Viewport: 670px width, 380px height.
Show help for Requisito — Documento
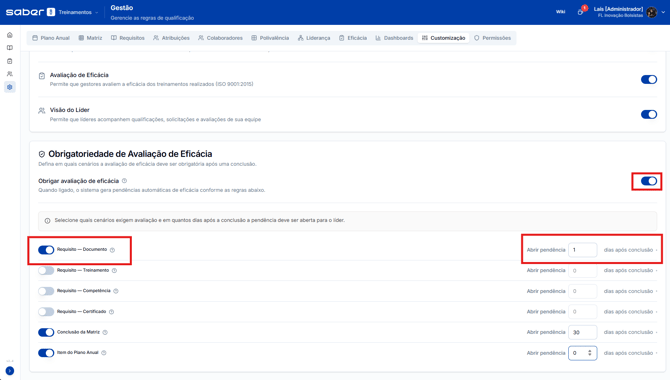point(112,250)
